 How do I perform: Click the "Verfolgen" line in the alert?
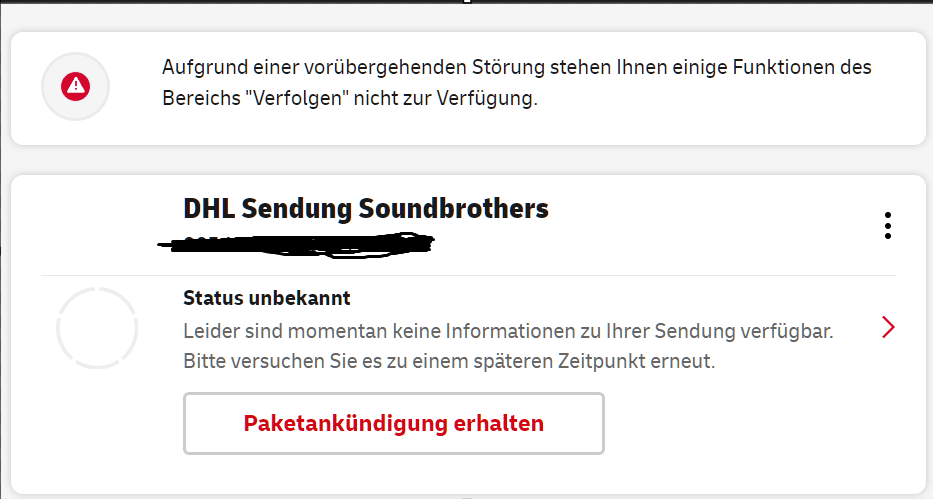coord(350,100)
